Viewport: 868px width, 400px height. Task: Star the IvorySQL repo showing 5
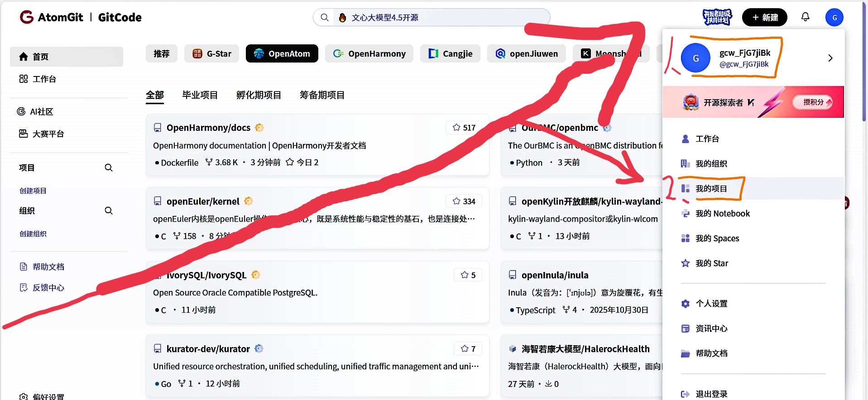pyautogui.click(x=468, y=275)
